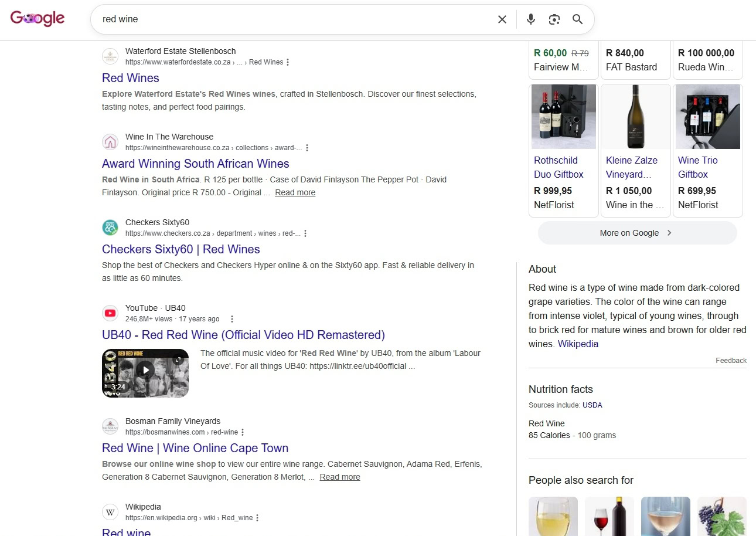The image size is (756, 536).
Task: Click Rothschild Duo Giftbox product title
Action: click(x=559, y=167)
